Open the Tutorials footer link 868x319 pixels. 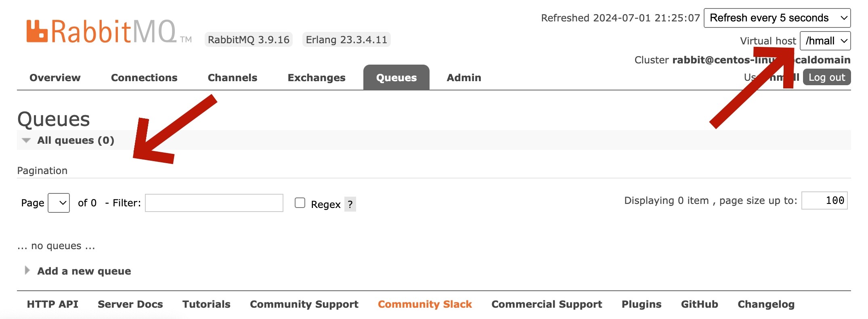tap(206, 304)
